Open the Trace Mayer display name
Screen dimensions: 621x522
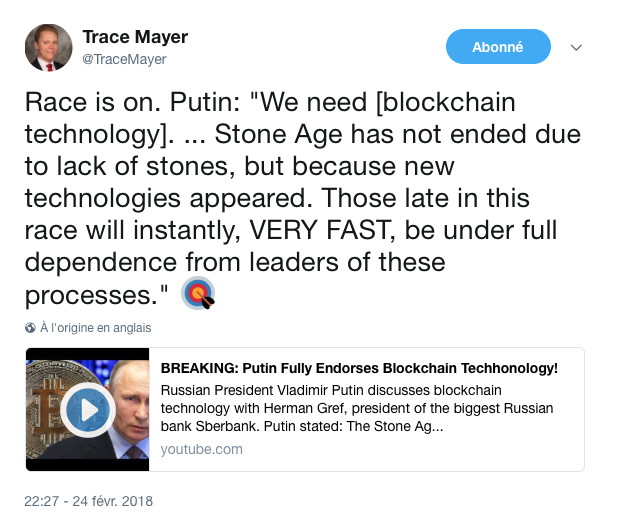pyautogui.click(x=135, y=37)
